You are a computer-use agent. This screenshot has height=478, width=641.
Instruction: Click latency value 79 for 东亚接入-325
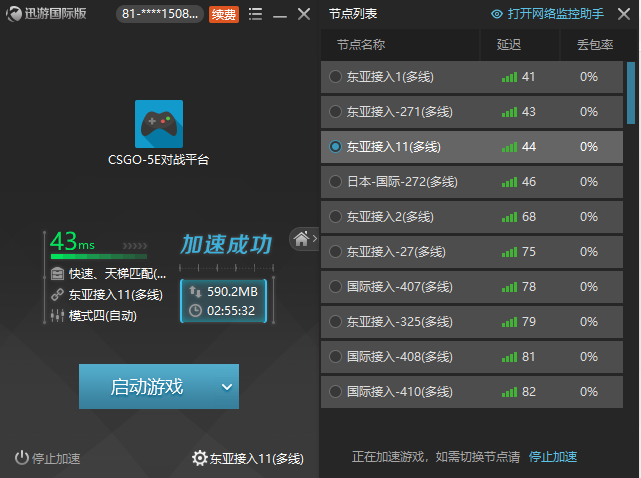(529, 322)
